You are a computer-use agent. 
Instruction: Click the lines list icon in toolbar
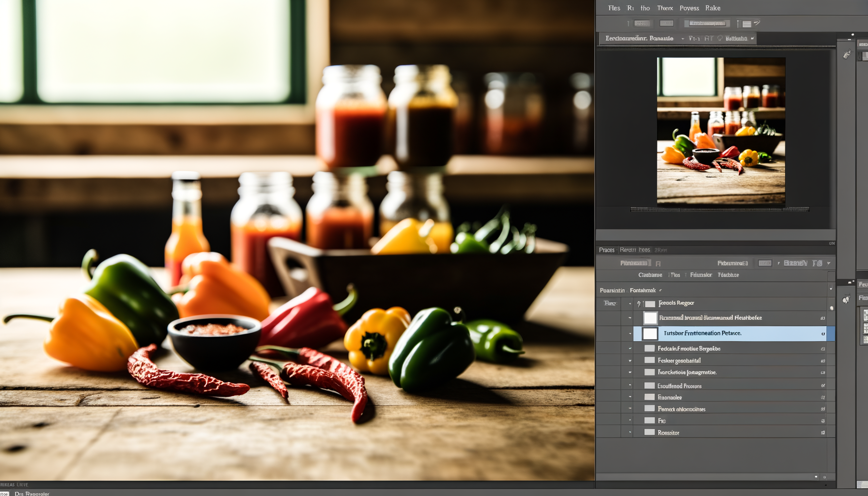[x=747, y=24]
